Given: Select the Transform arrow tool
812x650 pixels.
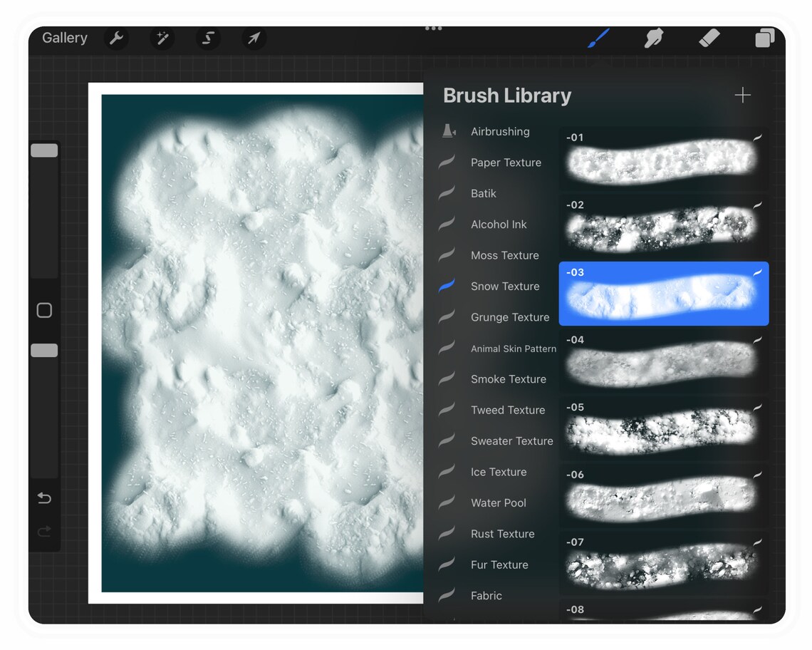Looking at the screenshot, I should point(254,38).
